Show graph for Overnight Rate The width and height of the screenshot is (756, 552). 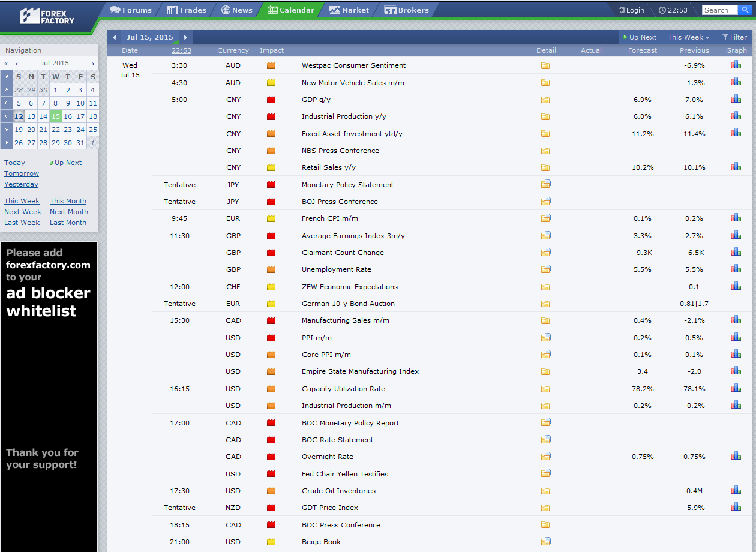[x=736, y=456]
